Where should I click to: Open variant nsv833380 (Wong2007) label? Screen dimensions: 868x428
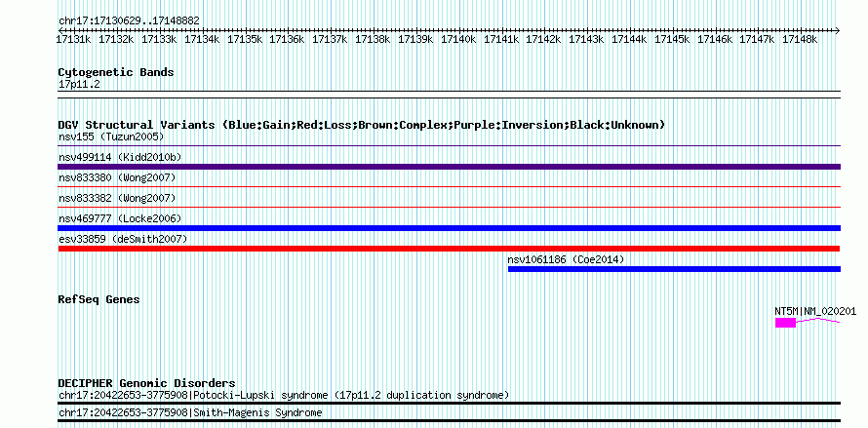coord(117,177)
